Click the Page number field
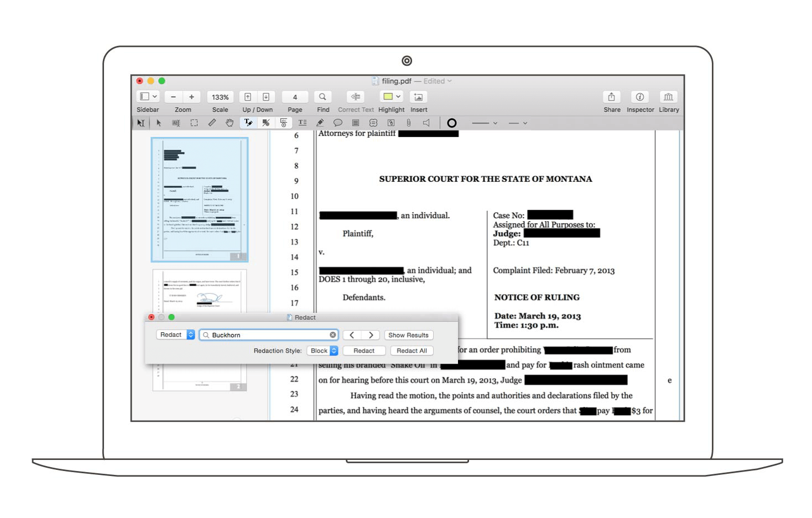The width and height of the screenshot is (812, 518). (295, 97)
